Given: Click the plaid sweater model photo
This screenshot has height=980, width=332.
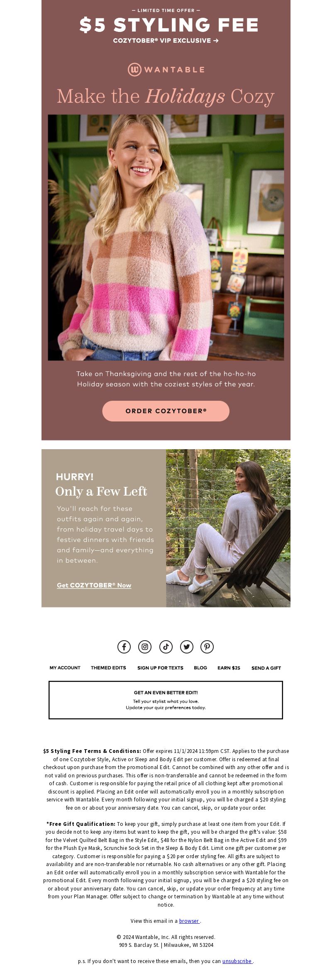Looking at the screenshot, I should tap(166, 237).
